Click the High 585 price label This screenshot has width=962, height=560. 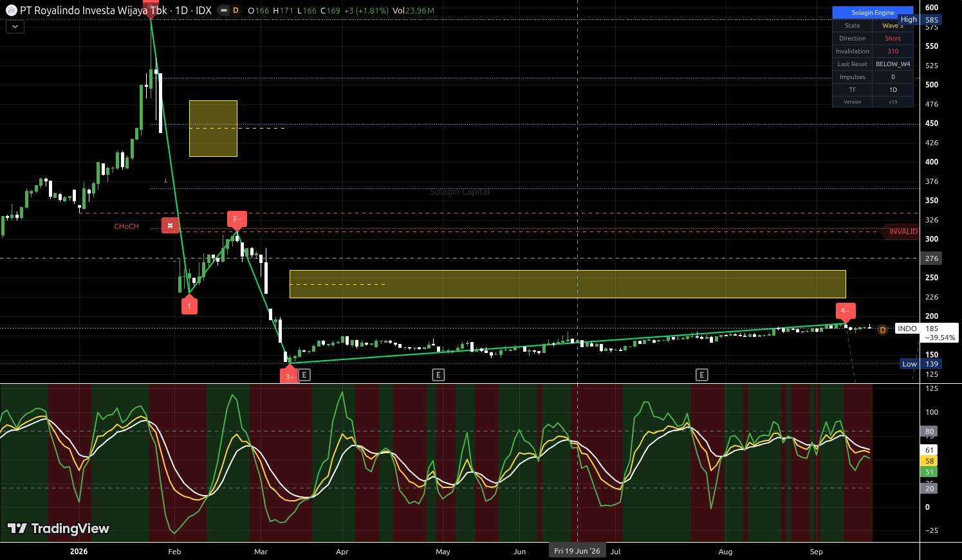[x=920, y=20]
